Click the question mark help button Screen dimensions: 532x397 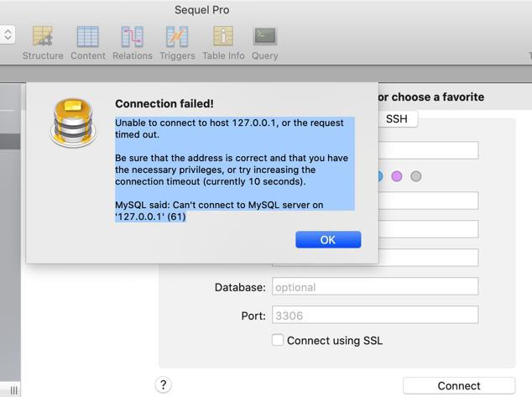coord(163,384)
